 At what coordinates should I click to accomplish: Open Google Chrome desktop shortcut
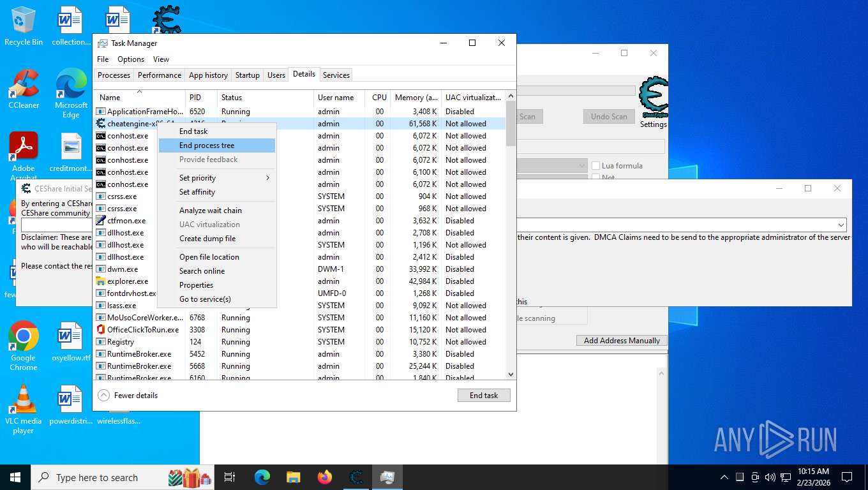[24, 346]
